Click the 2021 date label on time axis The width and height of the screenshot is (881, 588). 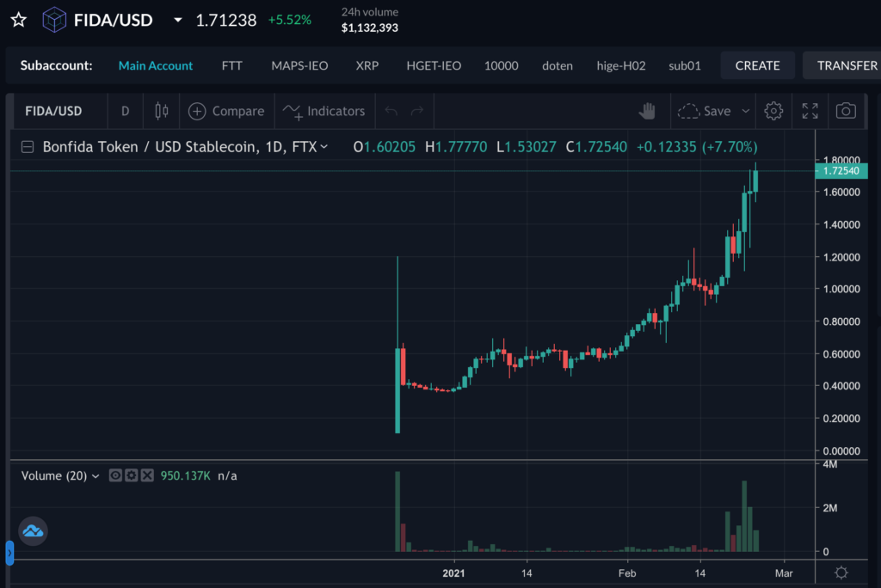pyautogui.click(x=453, y=573)
